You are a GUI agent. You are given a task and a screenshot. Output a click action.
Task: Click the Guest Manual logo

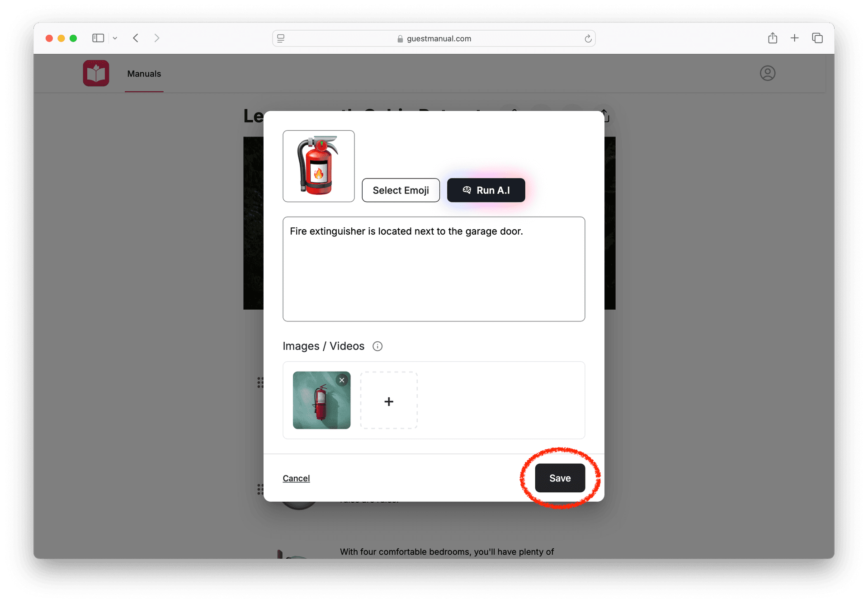click(x=96, y=73)
